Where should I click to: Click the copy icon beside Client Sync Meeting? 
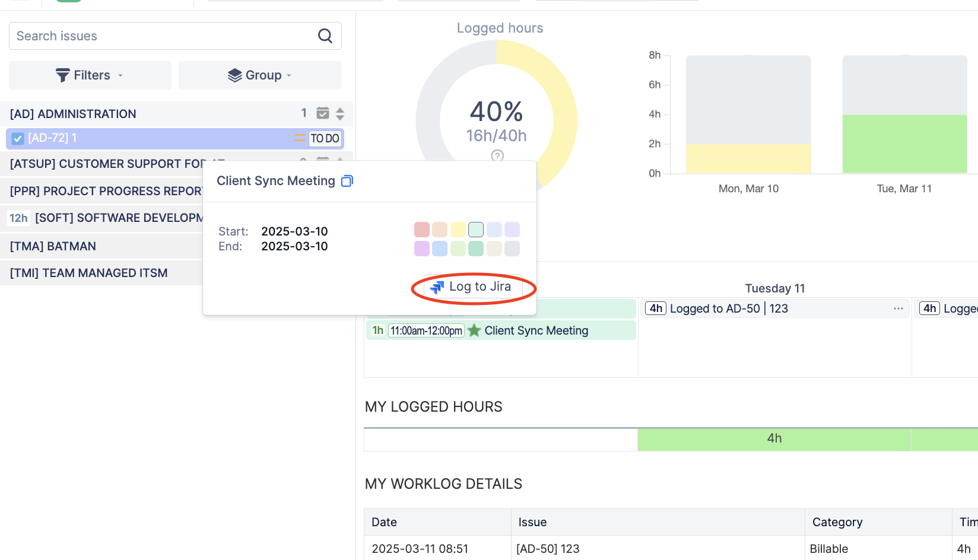click(347, 181)
